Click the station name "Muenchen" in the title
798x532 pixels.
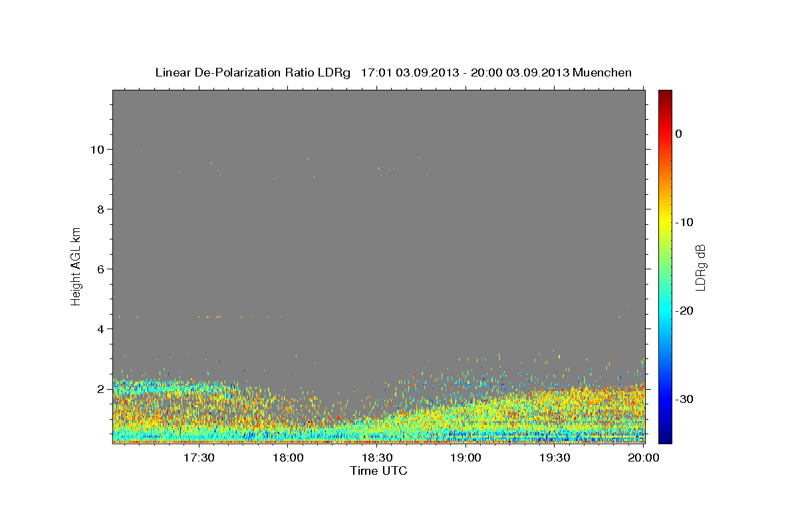[602, 72]
